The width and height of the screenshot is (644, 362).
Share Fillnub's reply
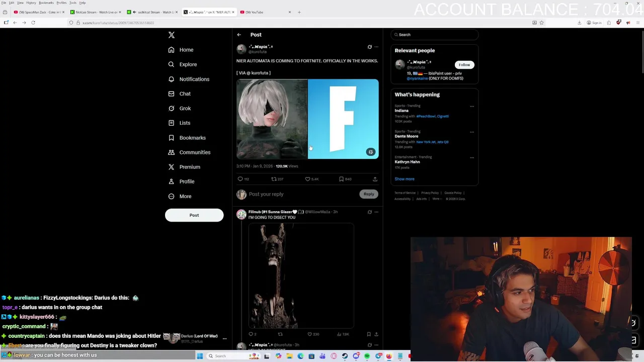point(376,334)
